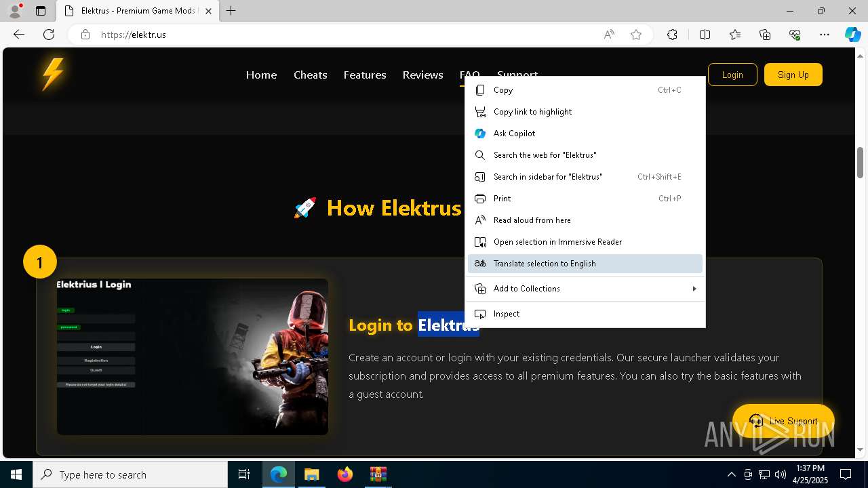This screenshot has width=868, height=488.
Task: Click the Elektrus lightning bolt logo
Action: (x=53, y=74)
